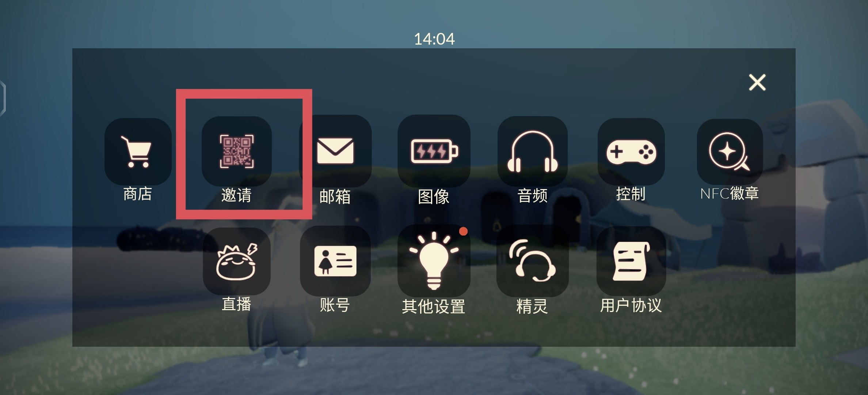Click the 用户协议 text label
Screen dimensions: 868x395
tap(631, 305)
